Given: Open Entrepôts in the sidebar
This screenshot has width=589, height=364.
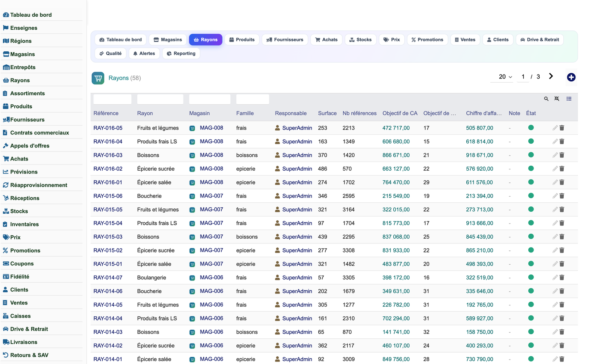Looking at the screenshot, I should (23, 67).
